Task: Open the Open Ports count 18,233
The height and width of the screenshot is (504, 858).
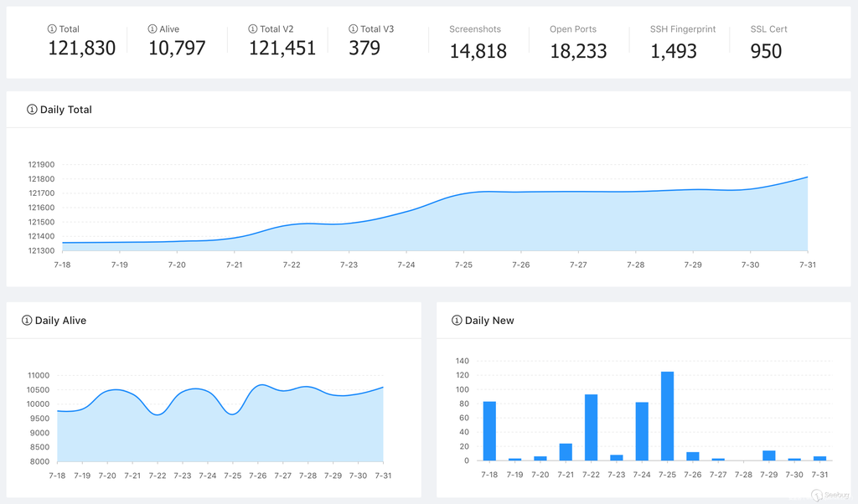Action: tap(578, 51)
